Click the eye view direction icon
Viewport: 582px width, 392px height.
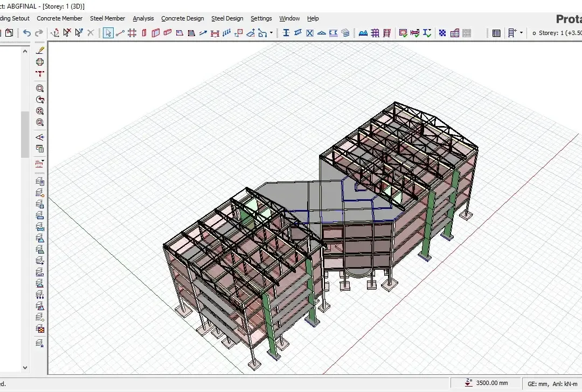40,137
